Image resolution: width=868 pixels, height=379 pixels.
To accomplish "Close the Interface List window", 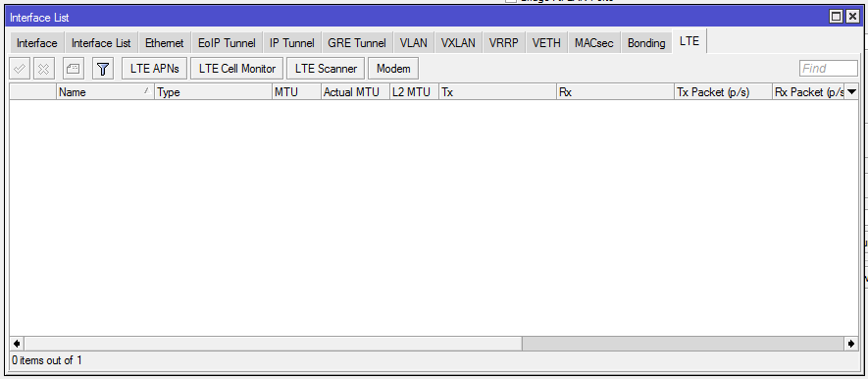I will [852, 17].
